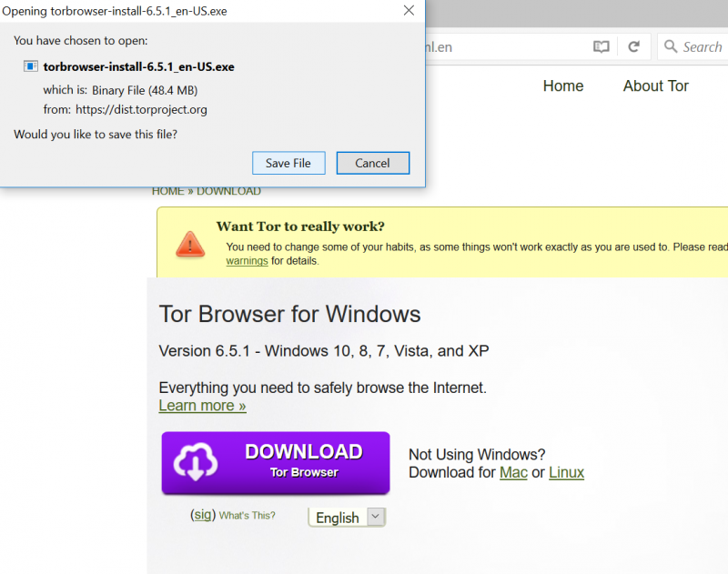Screen dimensions: 728x574
Task: Click the cloud download icon
Action: click(196, 461)
